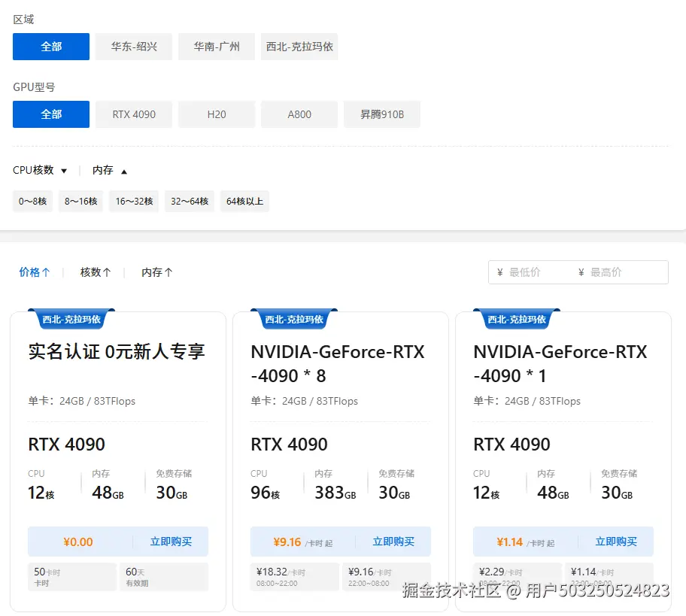Select the 华东-绍兴 region filter

pyautogui.click(x=133, y=46)
